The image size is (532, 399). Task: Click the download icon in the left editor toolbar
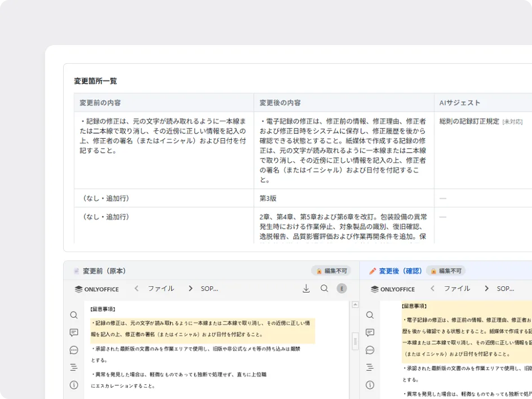[x=306, y=289]
